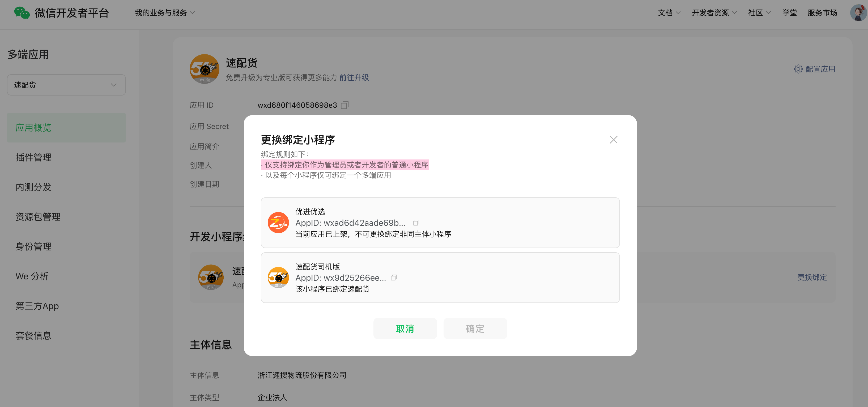Click the 确定 button
The width and height of the screenshot is (868, 407).
pyautogui.click(x=475, y=328)
